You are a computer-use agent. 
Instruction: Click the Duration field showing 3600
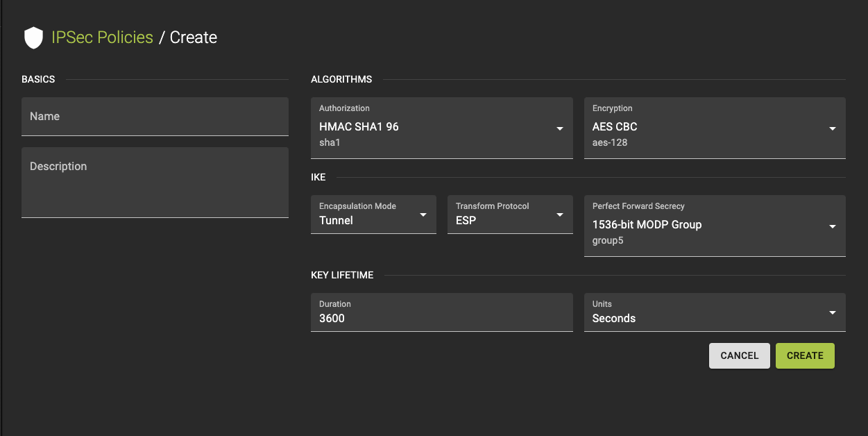[x=442, y=312]
